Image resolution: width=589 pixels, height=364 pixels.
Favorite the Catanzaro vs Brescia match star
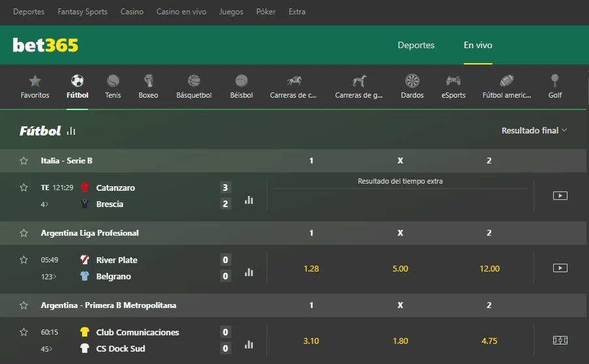[23, 188]
